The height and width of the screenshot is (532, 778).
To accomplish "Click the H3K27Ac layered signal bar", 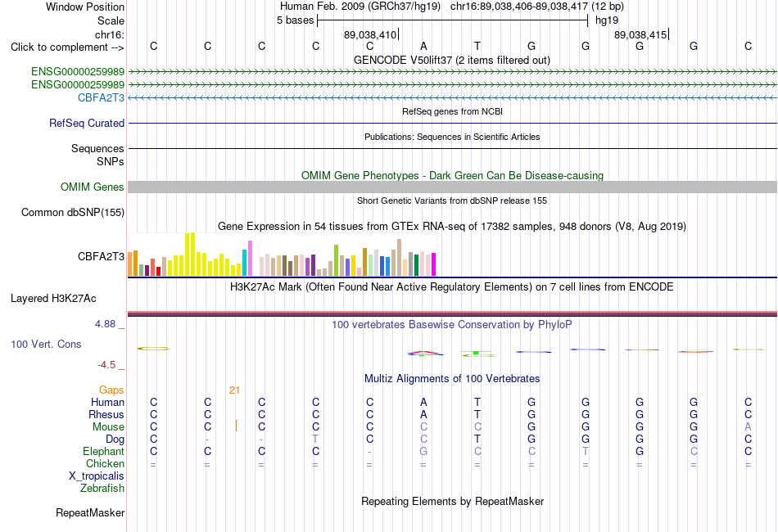I will [x=452, y=313].
